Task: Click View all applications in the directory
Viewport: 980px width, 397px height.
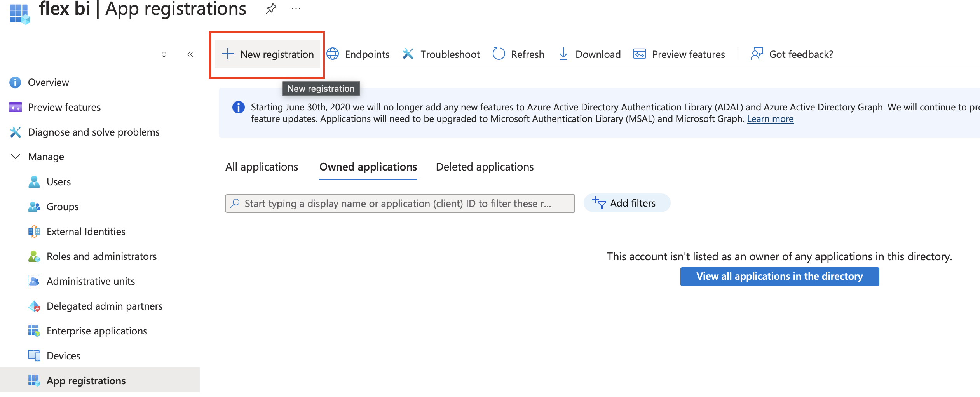Action: [779, 276]
